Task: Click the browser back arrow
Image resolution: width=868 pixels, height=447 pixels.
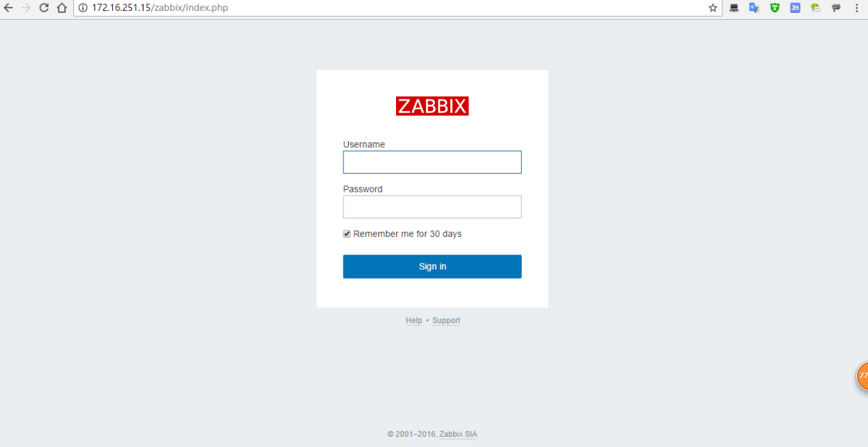Action: coord(9,8)
